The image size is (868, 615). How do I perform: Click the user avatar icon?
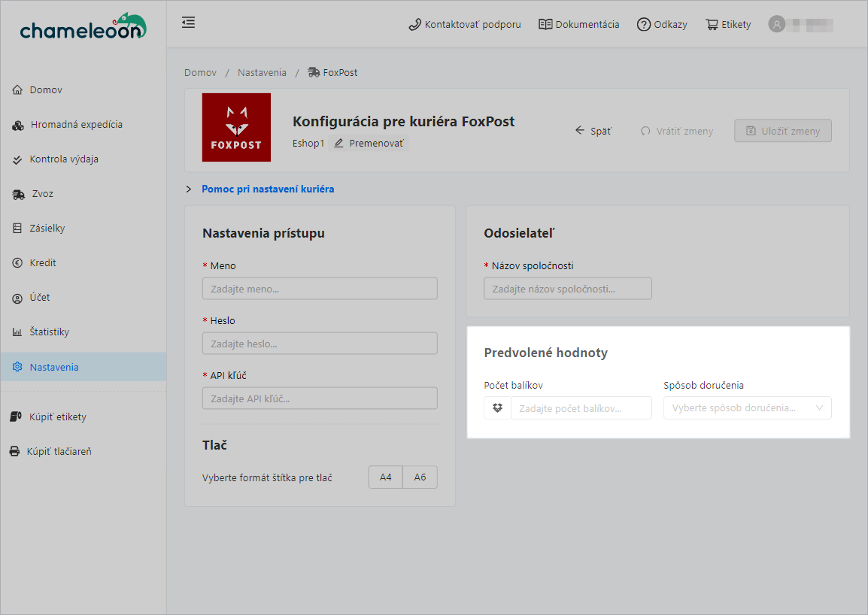(x=776, y=24)
